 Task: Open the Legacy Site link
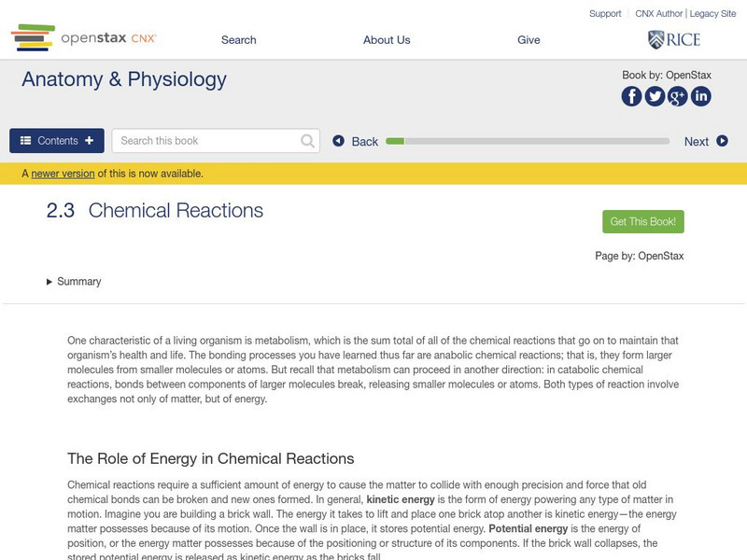point(712,14)
